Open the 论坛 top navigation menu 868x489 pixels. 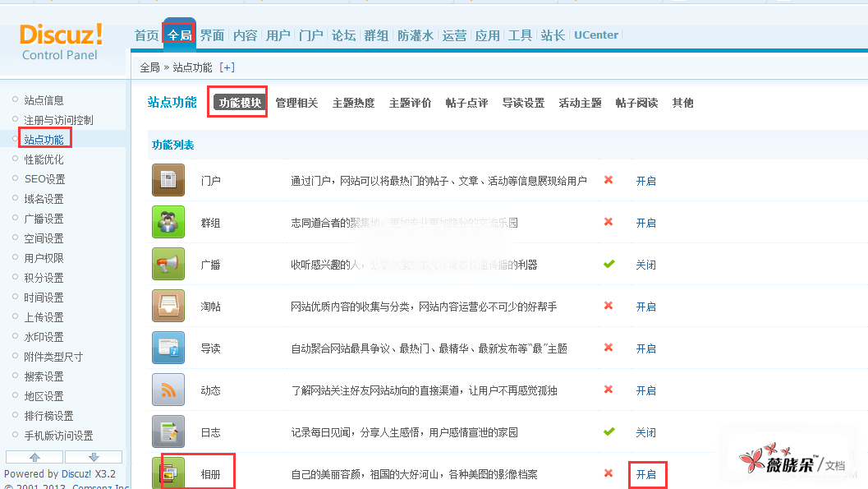click(343, 35)
